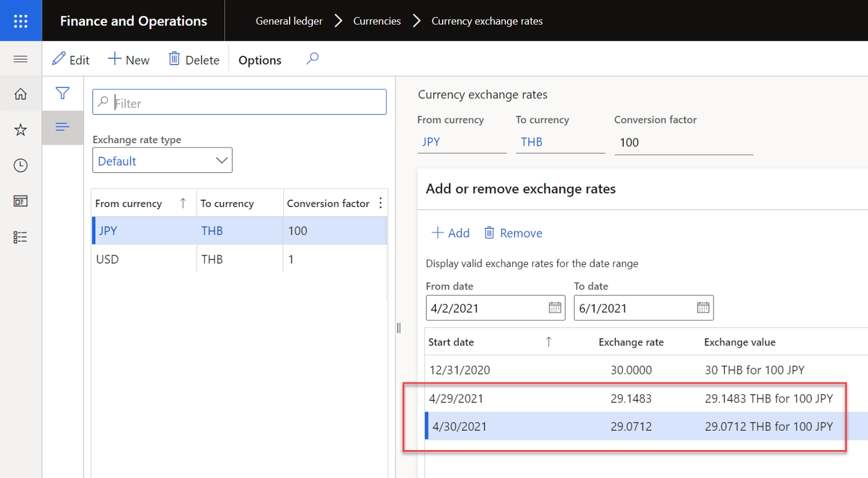The width and height of the screenshot is (868, 478).
Task: Click '30 THB for 100 JPY' value
Action: pos(755,370)
